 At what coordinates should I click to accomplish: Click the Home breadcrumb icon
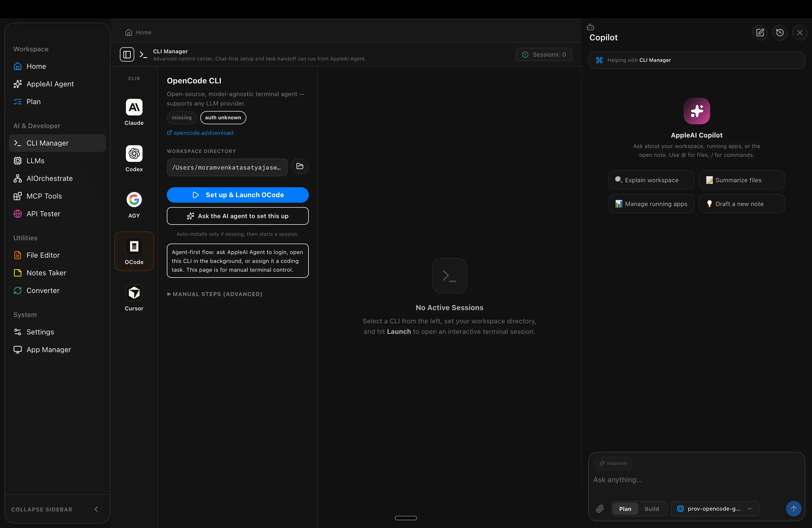pyautogui.click(x=129, y=32)
